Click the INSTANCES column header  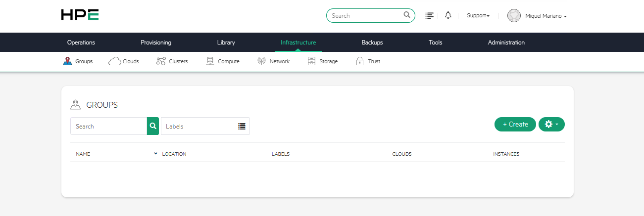click(506, 154)
